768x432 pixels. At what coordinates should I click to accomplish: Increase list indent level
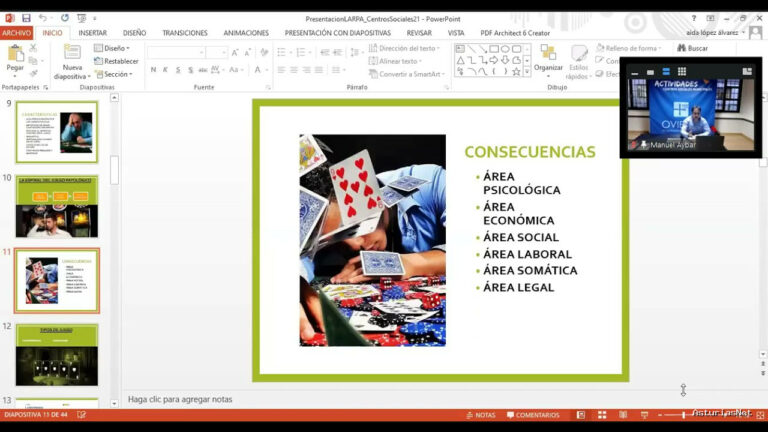337,52
